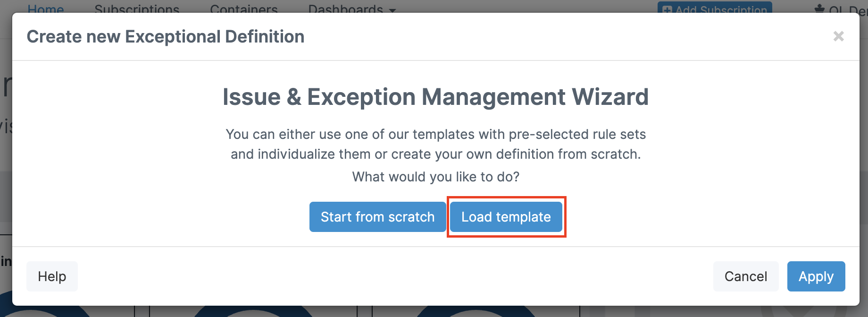Click the Add Subscription button
Image resolution: width=868 pixels, height=317 pixels.
pos(715,8)
